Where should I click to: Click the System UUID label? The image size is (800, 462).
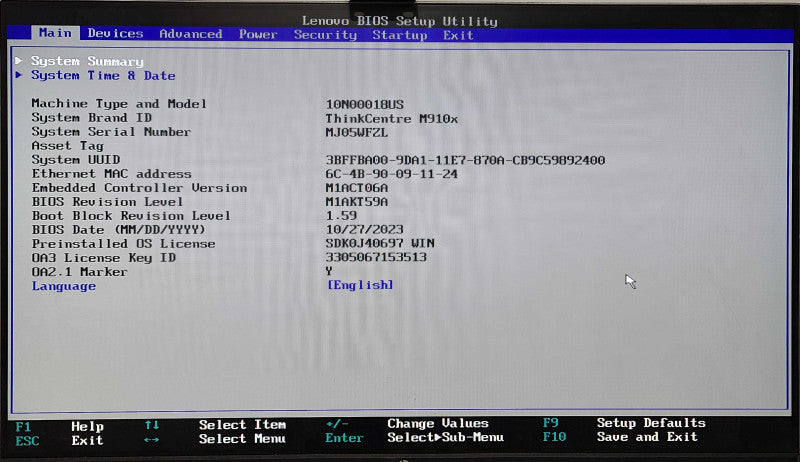click(x=76, y=160)
